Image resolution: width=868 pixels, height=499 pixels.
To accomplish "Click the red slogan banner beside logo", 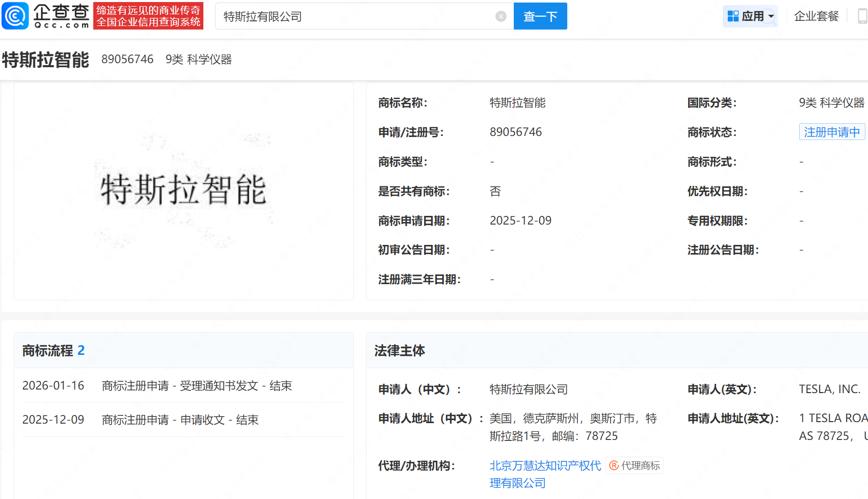I will tap(148, 16).
